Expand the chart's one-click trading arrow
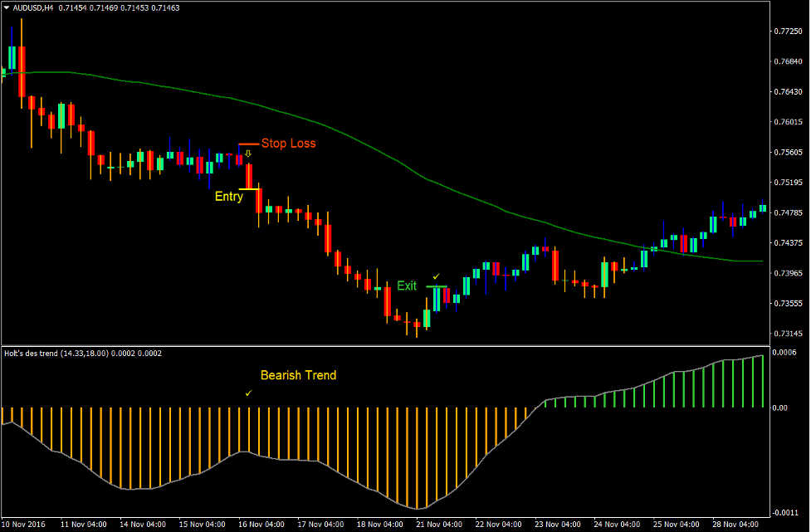811x532 pixels. click(x=8, y=6)
